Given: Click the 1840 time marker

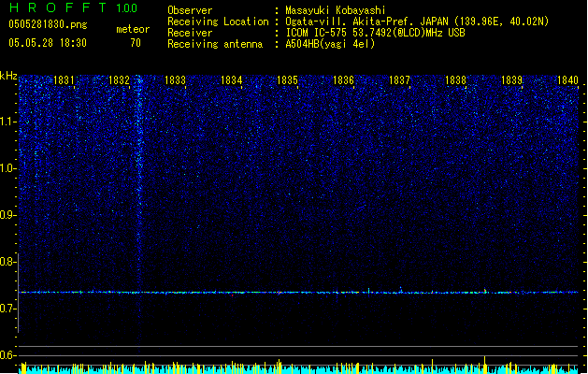Looking at the screenshot, I should point(567,80).
